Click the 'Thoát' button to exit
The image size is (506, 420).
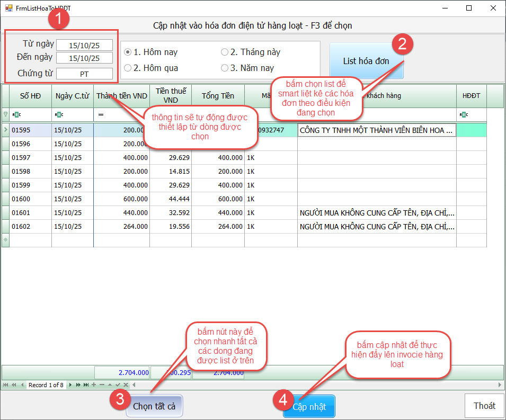[484, 406]
